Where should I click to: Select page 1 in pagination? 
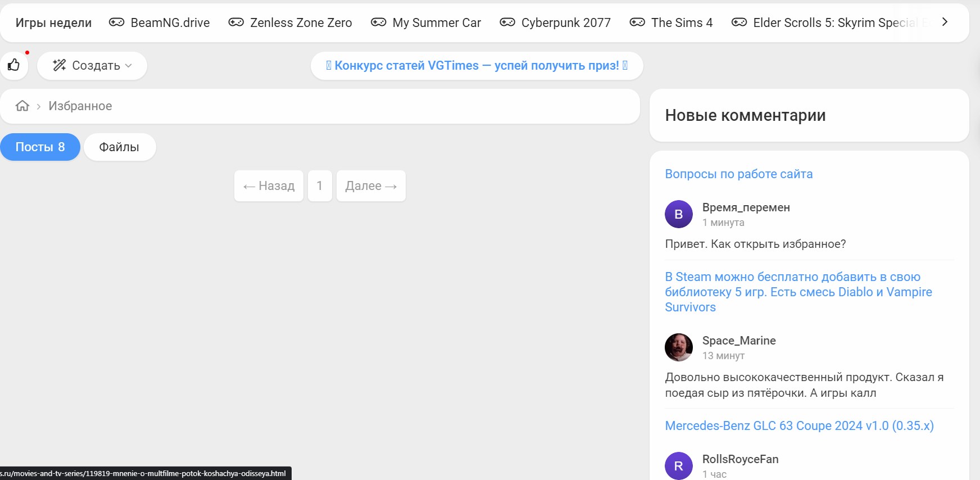(x=320, y=186)
